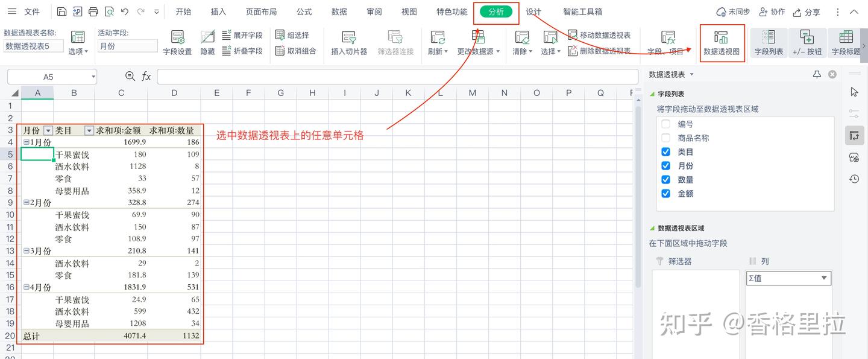Close the 数据透视表 task pane
868x359 pixels.
(x=832, y=74)
